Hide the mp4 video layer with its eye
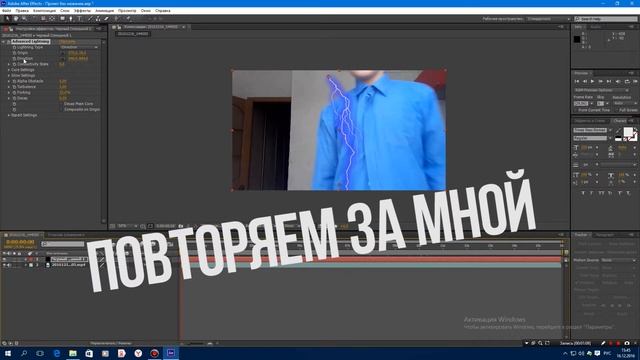Image resolution: width=640 pixels, height=360 pixels. (x=4, y=265)
